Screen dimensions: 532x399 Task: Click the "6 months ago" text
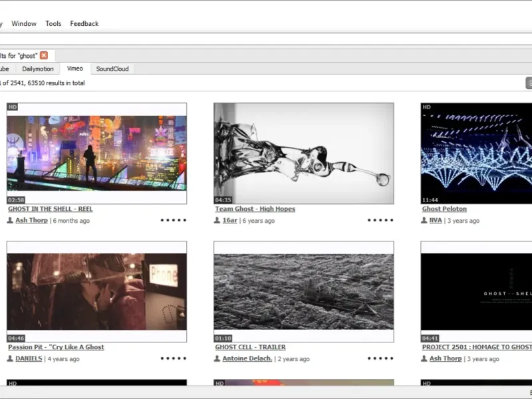tap(71, 221)
